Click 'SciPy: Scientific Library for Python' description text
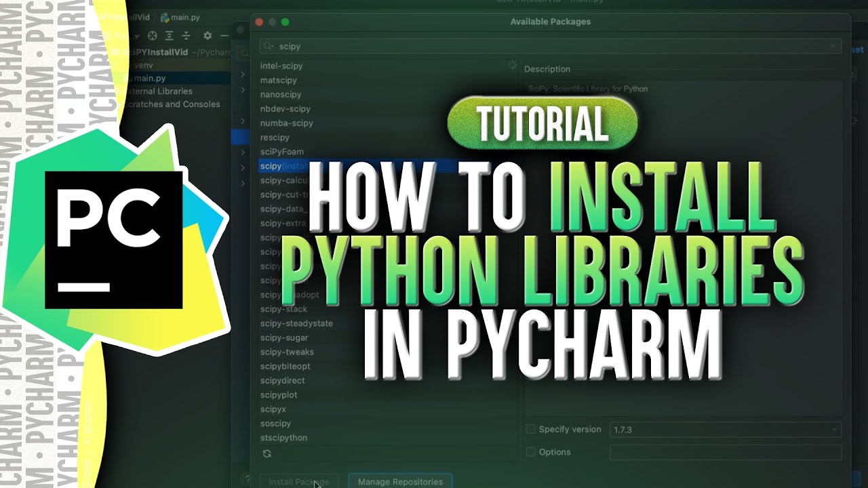 589,89
